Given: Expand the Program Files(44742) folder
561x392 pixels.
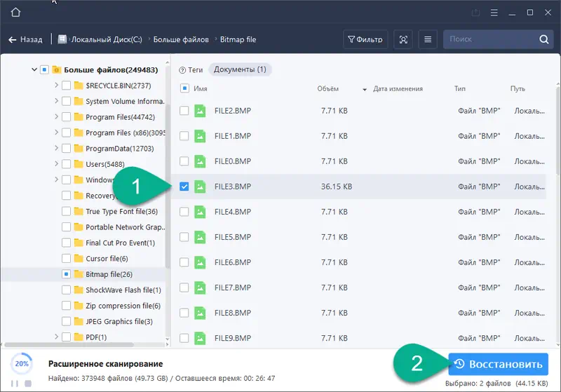Looking at the screenshot, I should coord(56,117).
